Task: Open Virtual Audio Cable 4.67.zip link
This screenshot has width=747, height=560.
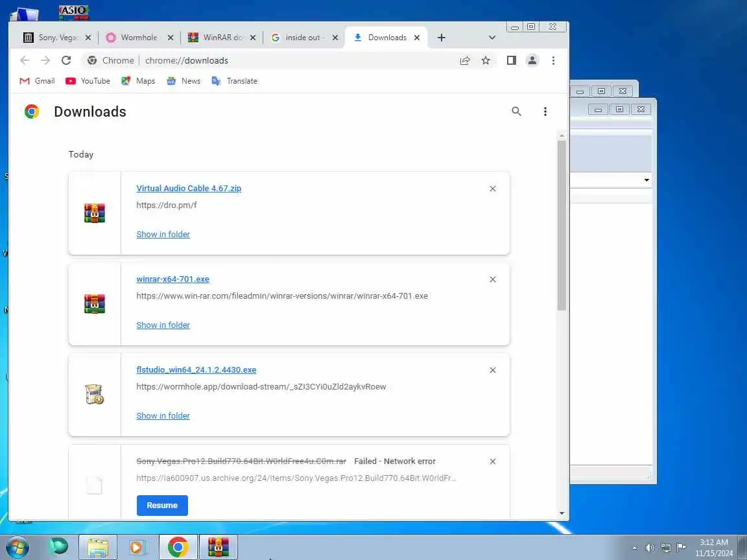Action: point(189,188)
